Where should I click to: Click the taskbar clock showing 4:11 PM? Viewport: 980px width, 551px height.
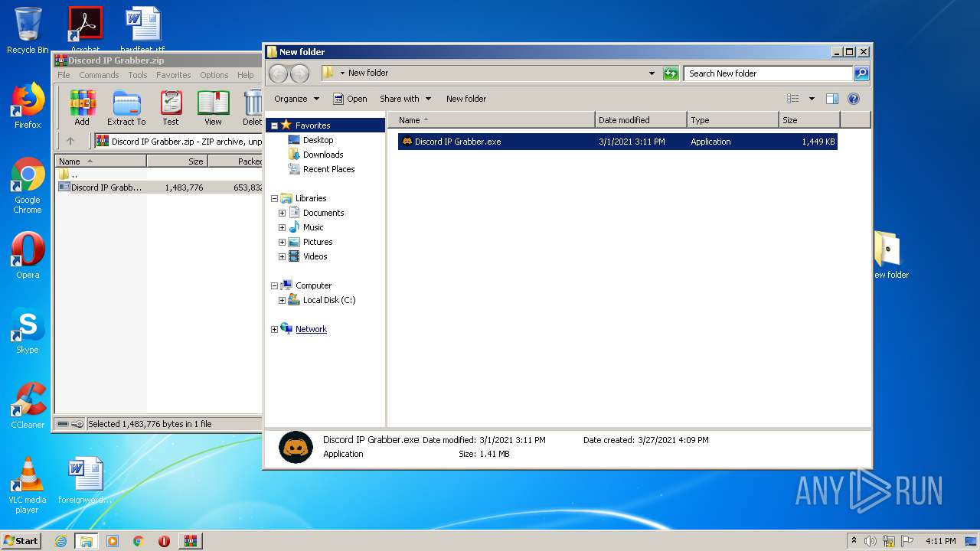940,541
